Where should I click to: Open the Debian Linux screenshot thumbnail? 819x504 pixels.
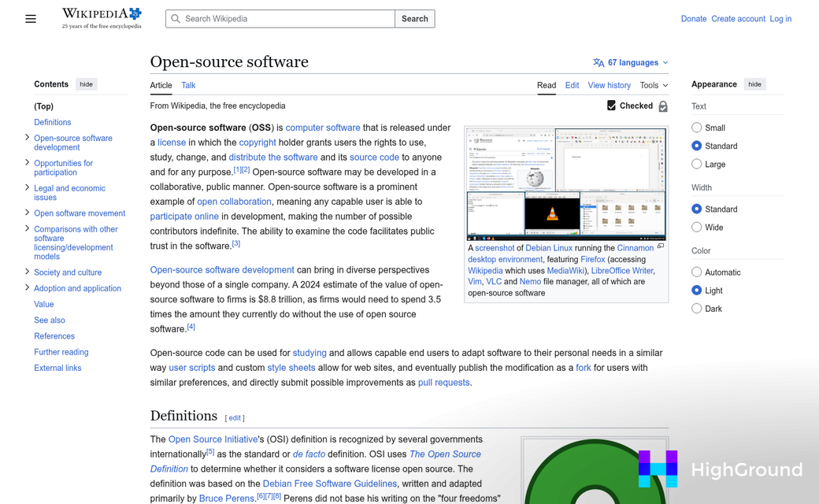(x=566, y=183)
